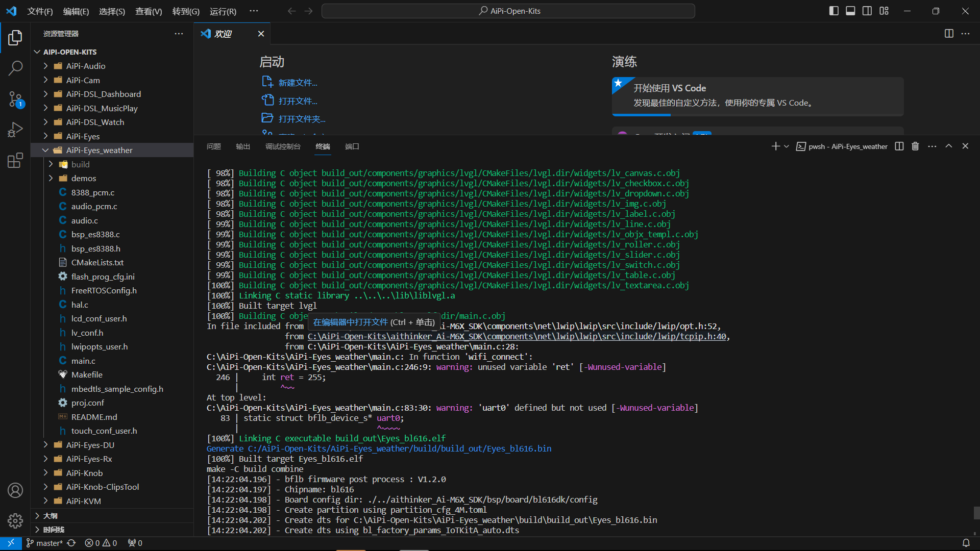Click tcpip.h:40 file path link in terminal
The width and height of the screenshot is (980, 551).
(517, 336)
